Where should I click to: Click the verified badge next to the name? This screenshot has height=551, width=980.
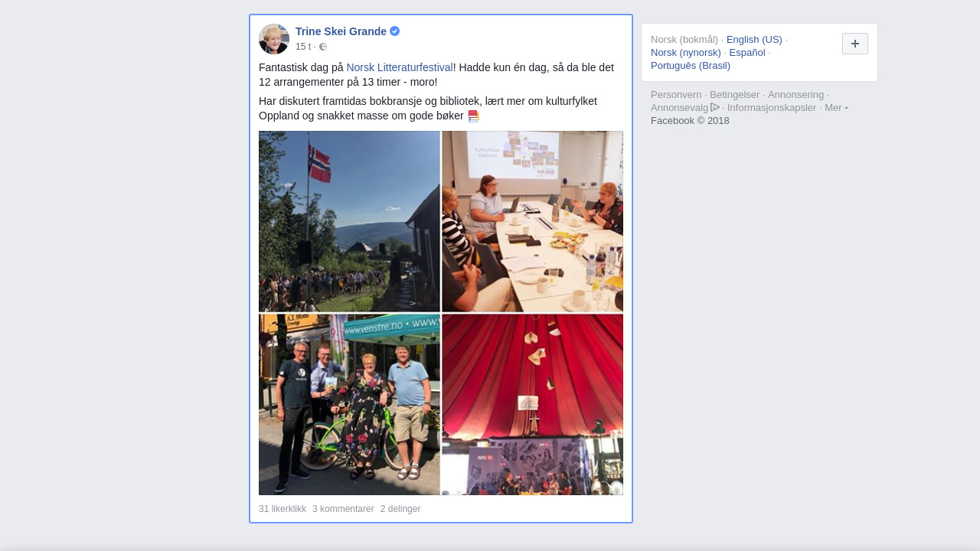pyautogui.click(x=395, y=31)
